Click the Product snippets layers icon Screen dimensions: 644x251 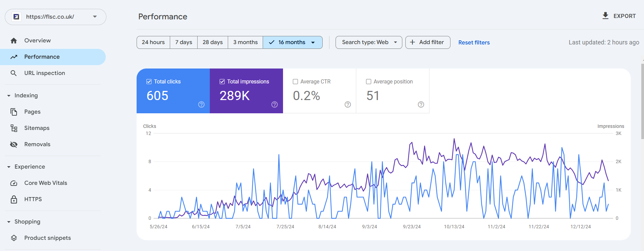14,238
